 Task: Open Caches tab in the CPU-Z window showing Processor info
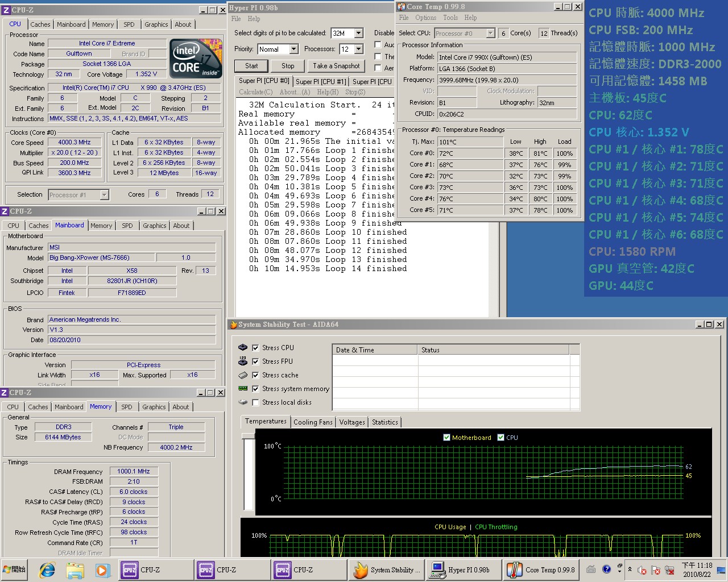[x=40, y=24]
